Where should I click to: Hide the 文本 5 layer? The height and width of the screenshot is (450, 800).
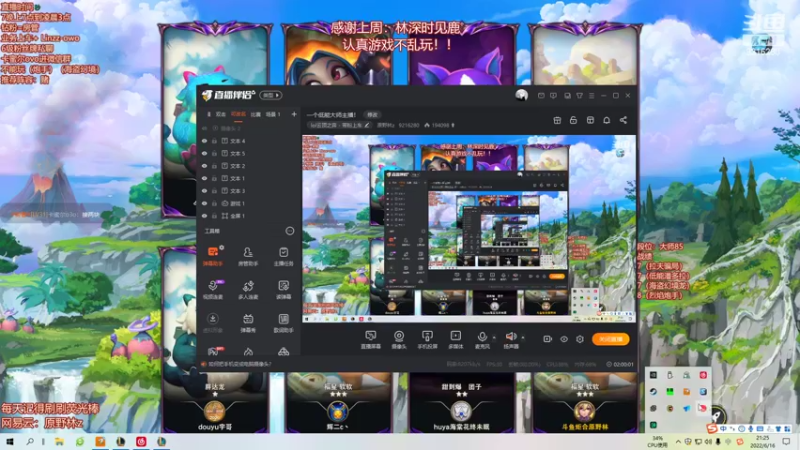pyautogui.click(x=205, y=154)
